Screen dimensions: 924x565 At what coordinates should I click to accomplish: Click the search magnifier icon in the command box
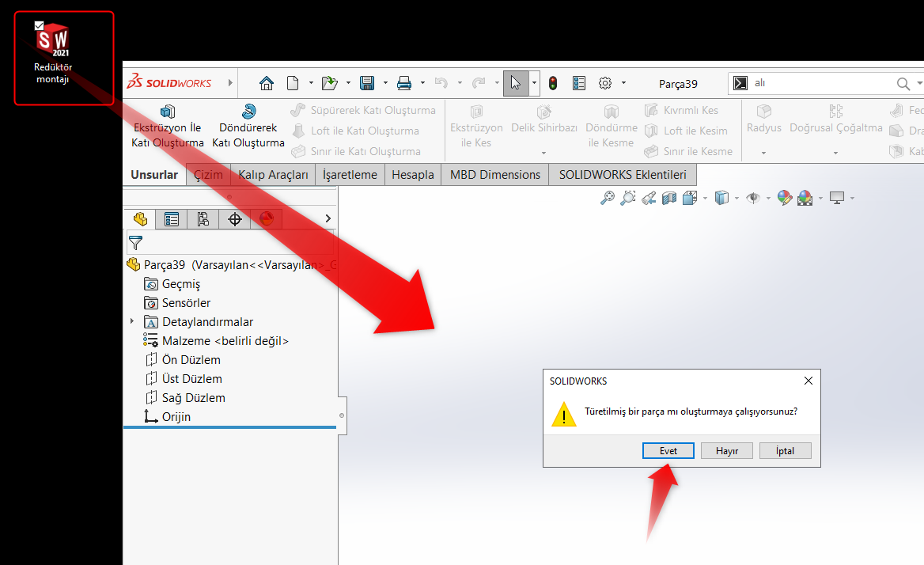[903, 84]
